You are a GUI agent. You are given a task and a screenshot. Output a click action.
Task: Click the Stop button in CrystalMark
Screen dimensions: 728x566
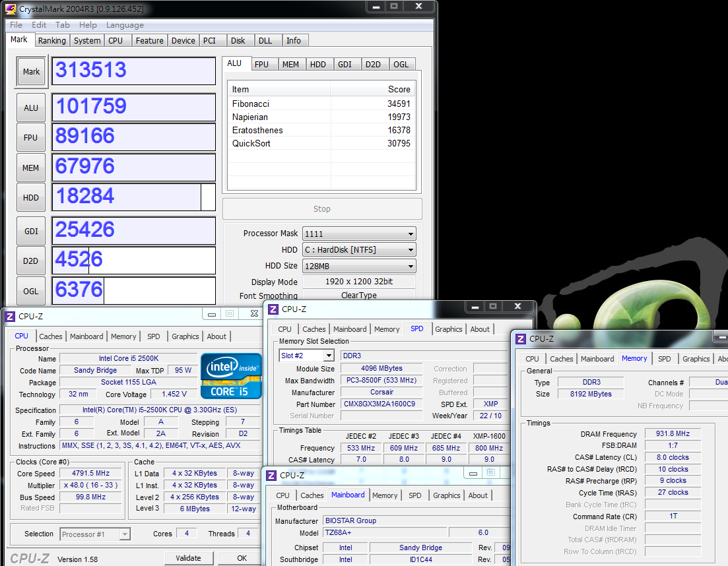pos(322,209)
